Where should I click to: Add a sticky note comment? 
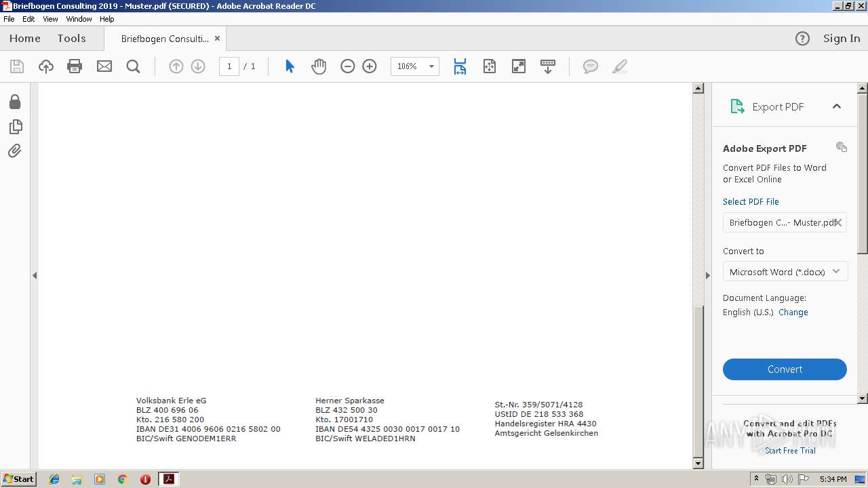[x=591, y=66]
